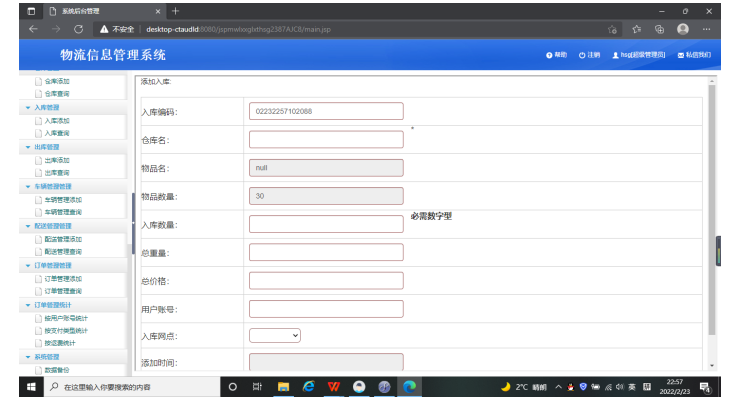Click the Windows taskbar search box

[132, 387]
